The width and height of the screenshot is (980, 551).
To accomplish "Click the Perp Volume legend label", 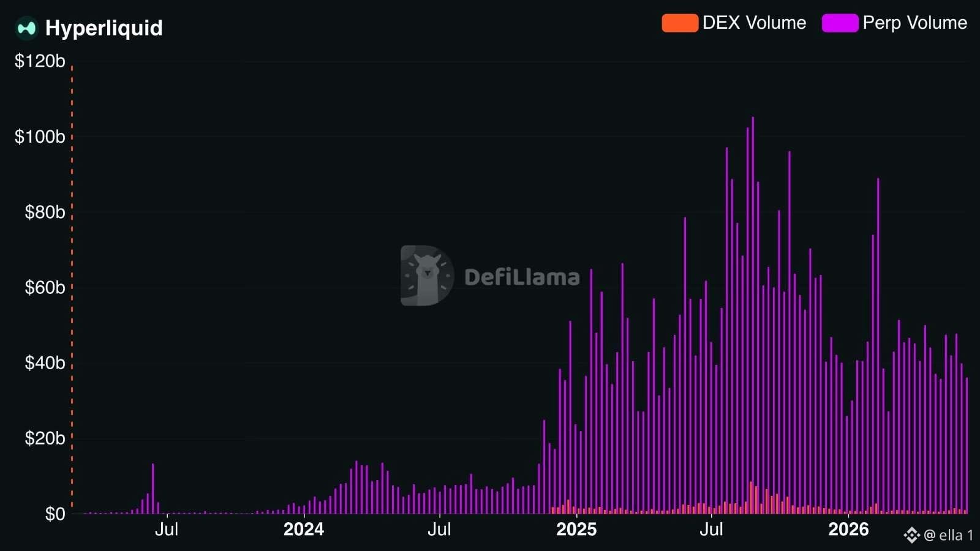I will point(915,23).
